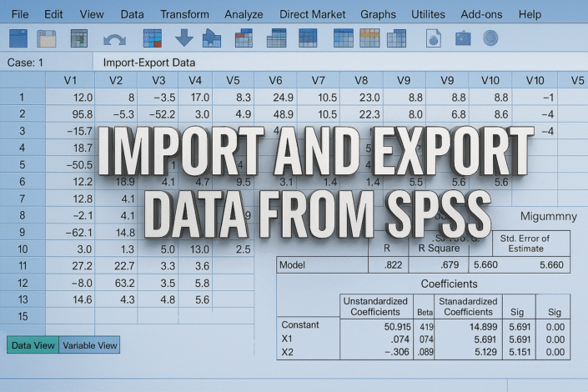Click the cell containing -15.7
This screenshot has height=392, width=588.
pyautogui.click(x=70, y=131)
